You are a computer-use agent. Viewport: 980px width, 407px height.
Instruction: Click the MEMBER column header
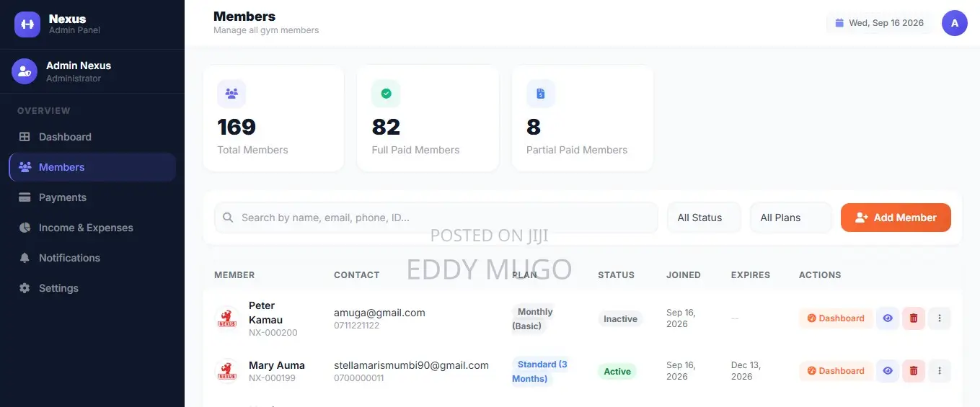pyautogui.click(x=234, y=275)
